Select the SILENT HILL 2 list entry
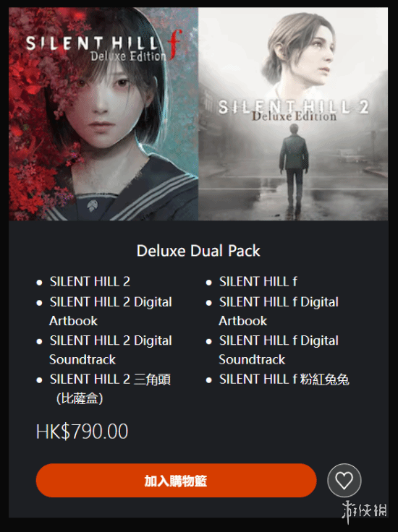The width and height of the screenshot is (398, 532). point(90,282)
